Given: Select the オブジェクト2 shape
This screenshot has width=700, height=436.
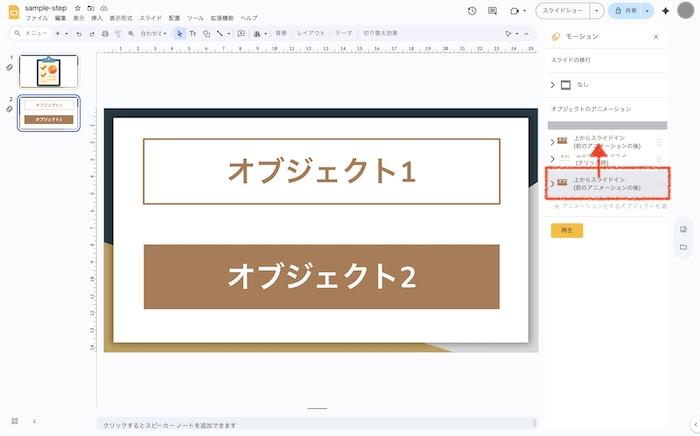Looking at the screenshot, I should click(321, 276).
